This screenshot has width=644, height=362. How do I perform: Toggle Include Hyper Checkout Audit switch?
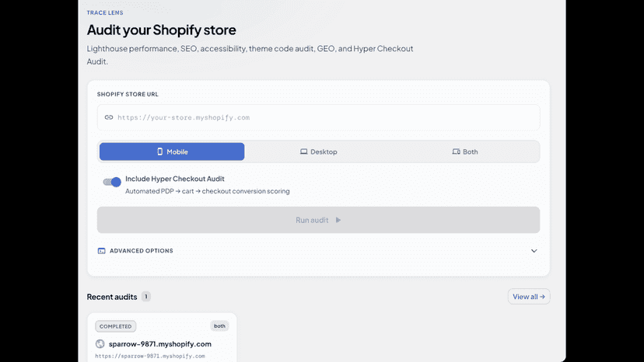(112, 182)
